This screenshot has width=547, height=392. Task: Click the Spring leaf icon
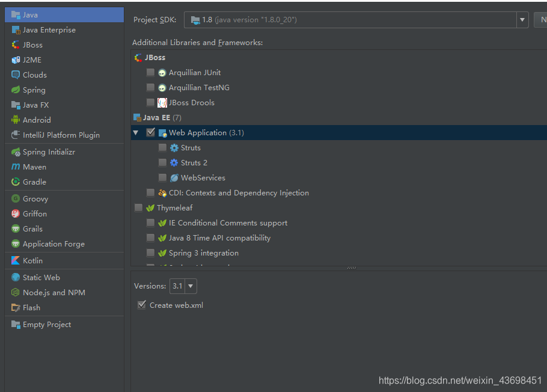pos(16,90)
